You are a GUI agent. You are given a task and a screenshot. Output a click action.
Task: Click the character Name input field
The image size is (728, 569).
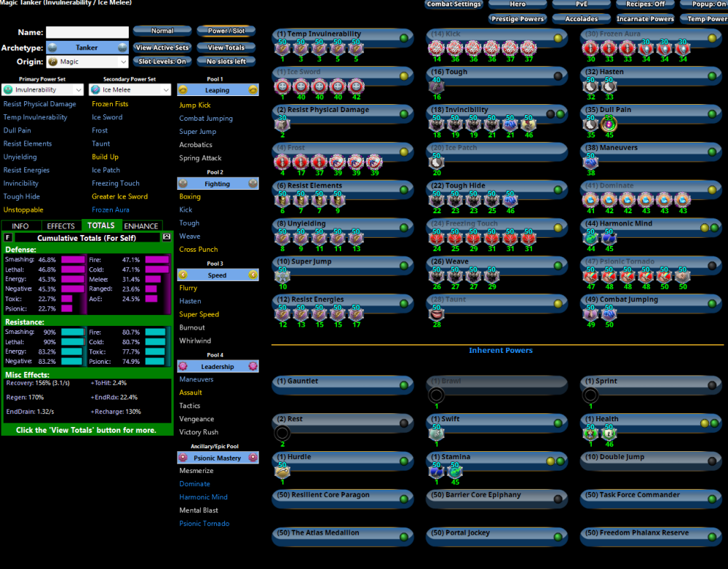[87, 33]
